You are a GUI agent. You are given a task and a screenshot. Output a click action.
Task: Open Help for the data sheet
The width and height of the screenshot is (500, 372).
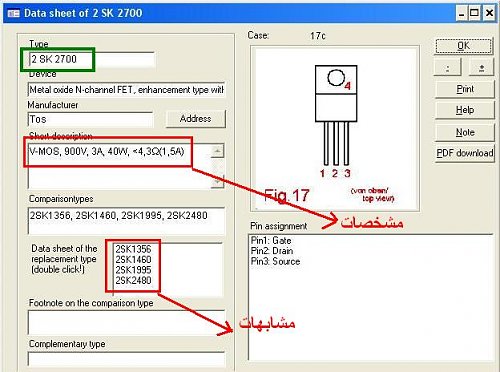pyautogui.click(x=465, y=110)
